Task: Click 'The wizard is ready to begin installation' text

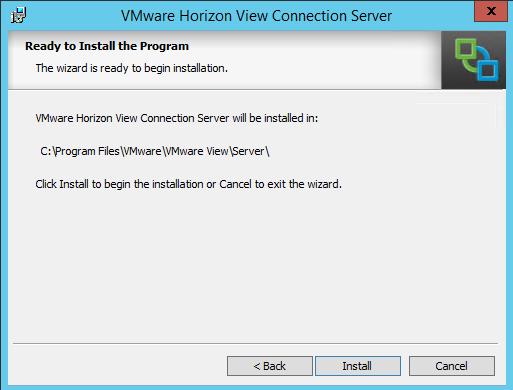Action: click(x=132, y=68)
